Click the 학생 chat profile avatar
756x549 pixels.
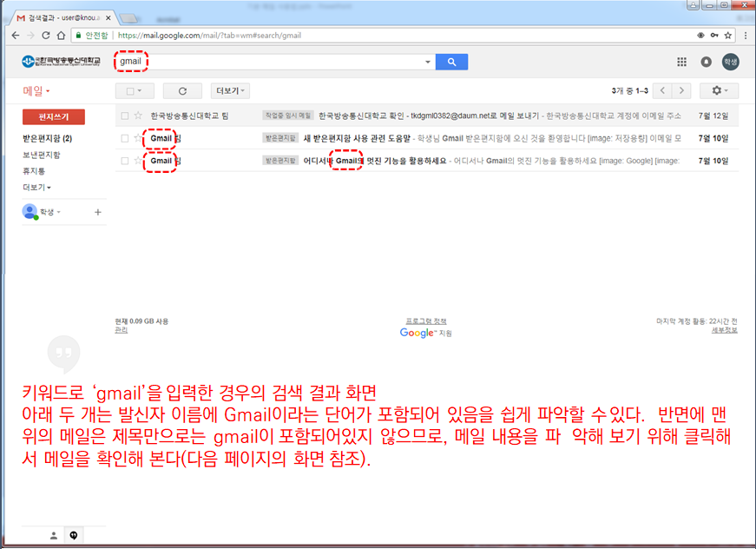30,212
